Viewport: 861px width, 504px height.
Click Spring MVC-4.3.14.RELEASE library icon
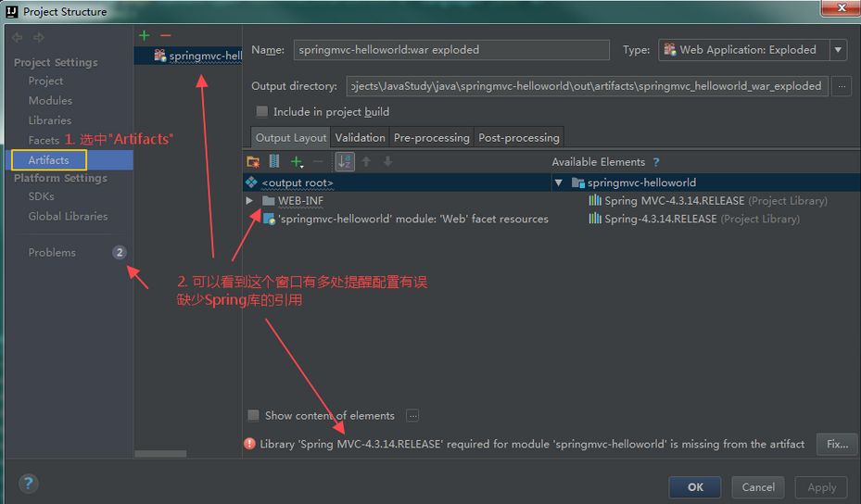pyautogui.click(x=595, y=200)
